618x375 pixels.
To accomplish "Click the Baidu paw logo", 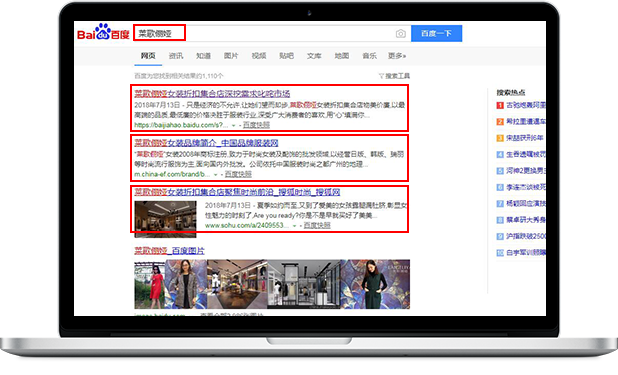I will (103, 32).
